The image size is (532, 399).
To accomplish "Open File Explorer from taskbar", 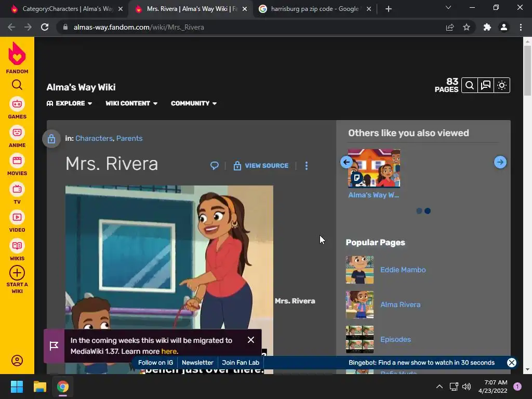I will 39,387.
